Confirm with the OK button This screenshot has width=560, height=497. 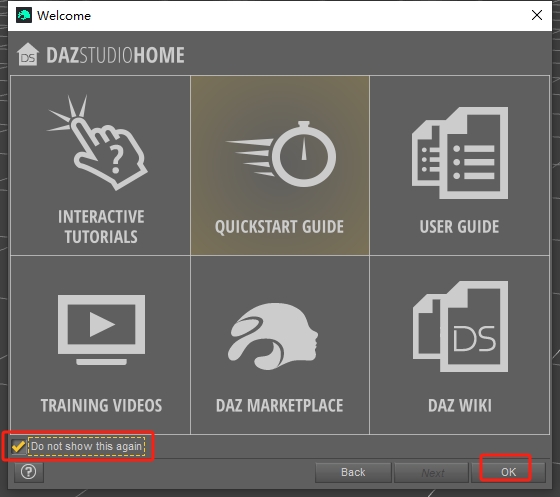point(508,472)
